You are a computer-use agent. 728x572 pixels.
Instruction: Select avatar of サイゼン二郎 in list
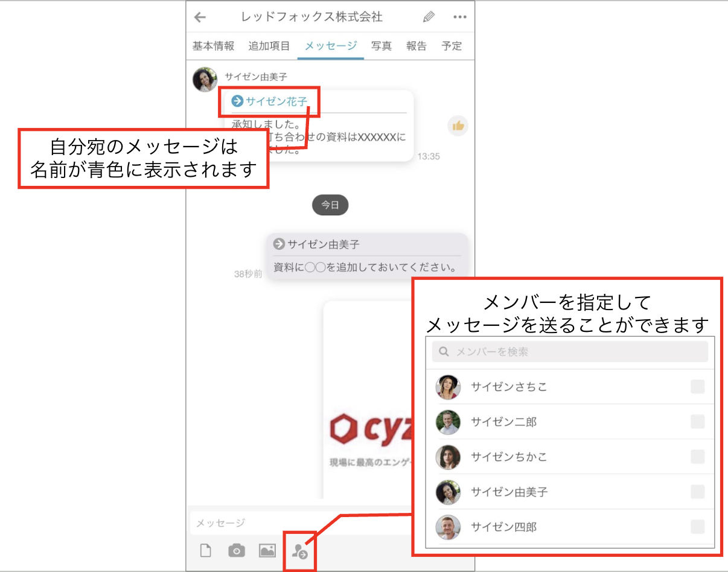(x=448, y=422)
